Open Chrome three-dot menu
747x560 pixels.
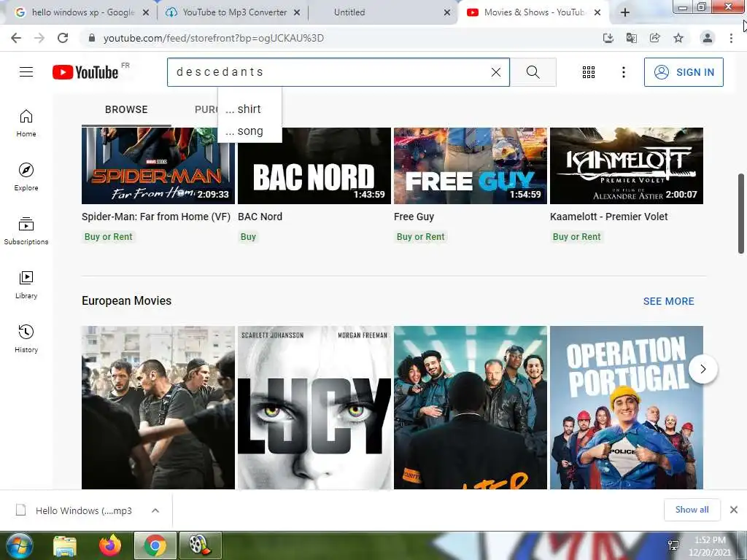[x=731, y=38]
